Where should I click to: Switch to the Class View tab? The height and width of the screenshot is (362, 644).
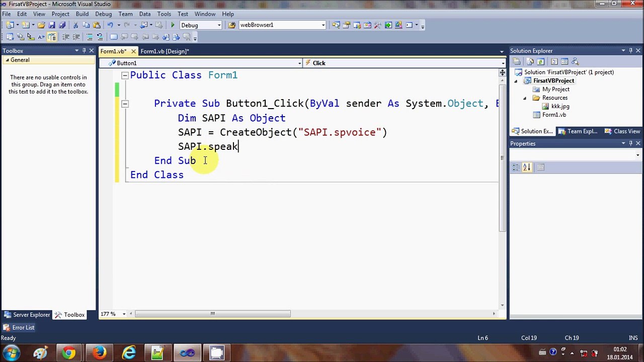(622, 131)
